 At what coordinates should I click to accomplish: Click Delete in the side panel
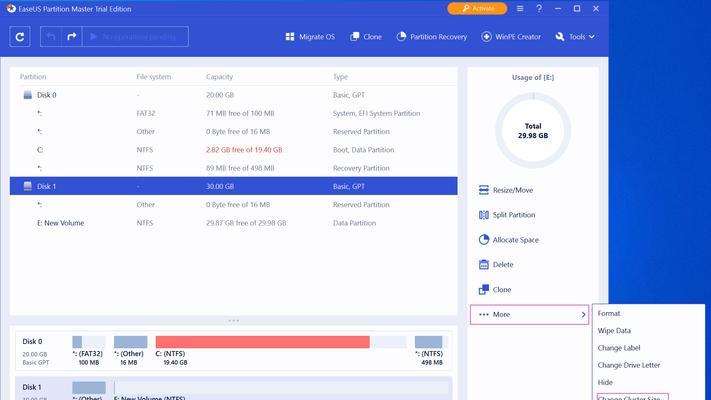point(496,264)
